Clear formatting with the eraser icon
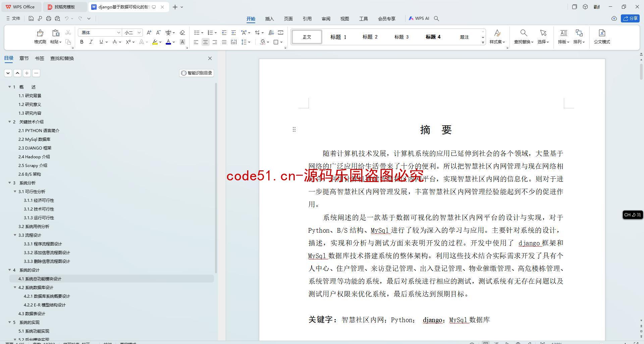This screenshot has height=344, width=644. point(182,33)
